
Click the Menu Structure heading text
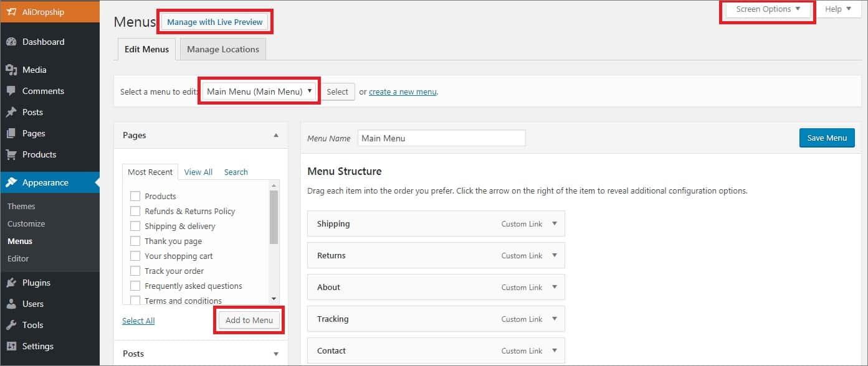(345, 171)
